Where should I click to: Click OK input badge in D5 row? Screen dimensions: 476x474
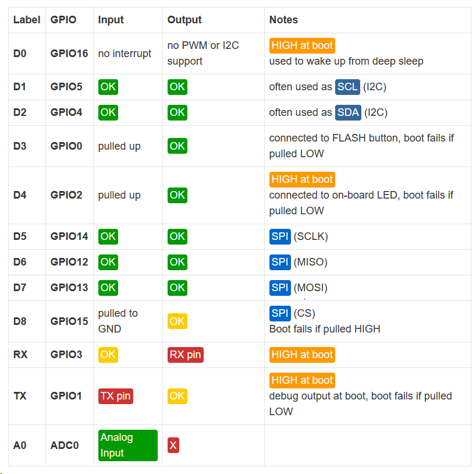coord(108,236)
